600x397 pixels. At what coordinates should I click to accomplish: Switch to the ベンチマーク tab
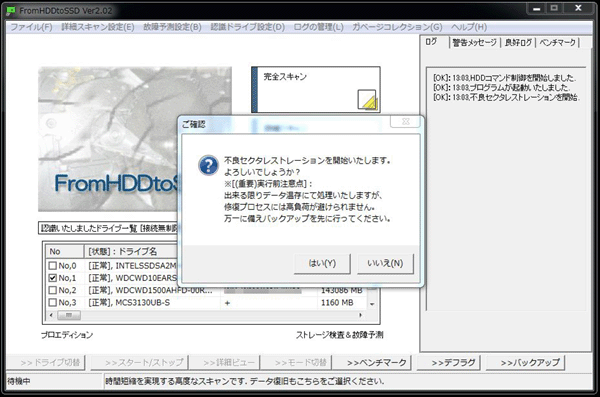pyautogui.click(x=558, y=42)
